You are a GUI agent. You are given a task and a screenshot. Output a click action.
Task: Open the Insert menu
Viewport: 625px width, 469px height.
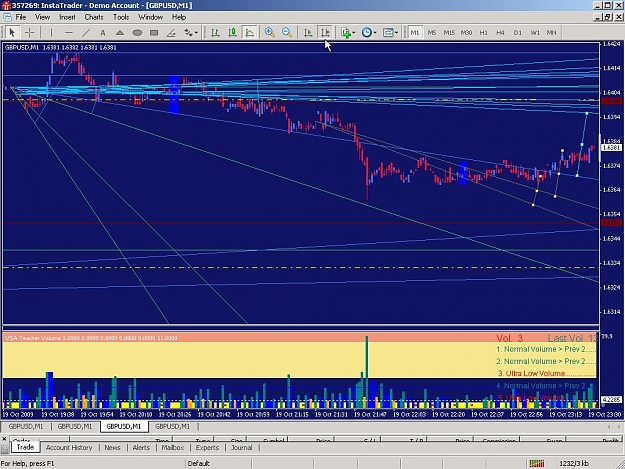[67, 17]
